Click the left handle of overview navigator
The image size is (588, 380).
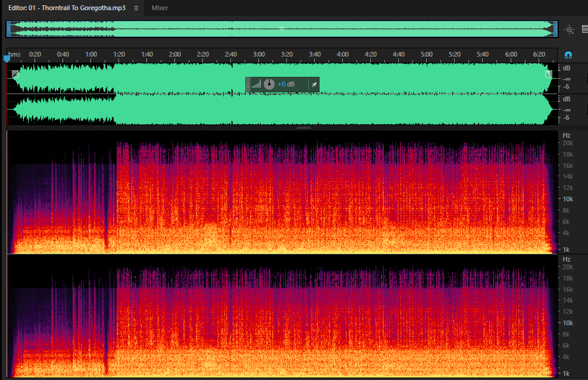click(x=8, y=29)
